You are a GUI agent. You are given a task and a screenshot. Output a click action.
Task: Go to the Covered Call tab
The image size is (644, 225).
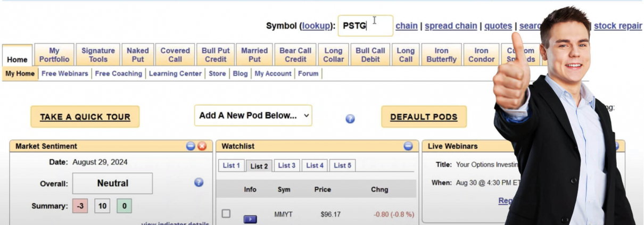tap(175, 55)
